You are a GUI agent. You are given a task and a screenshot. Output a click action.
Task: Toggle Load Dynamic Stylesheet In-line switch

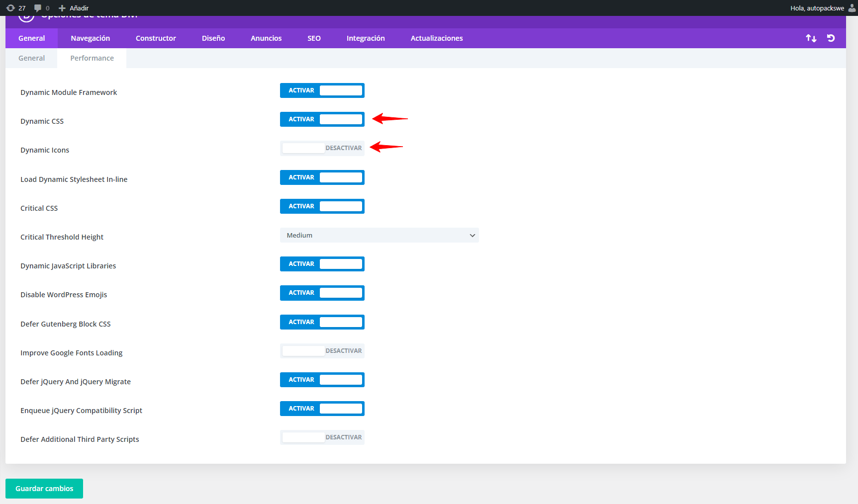point(322,177)
